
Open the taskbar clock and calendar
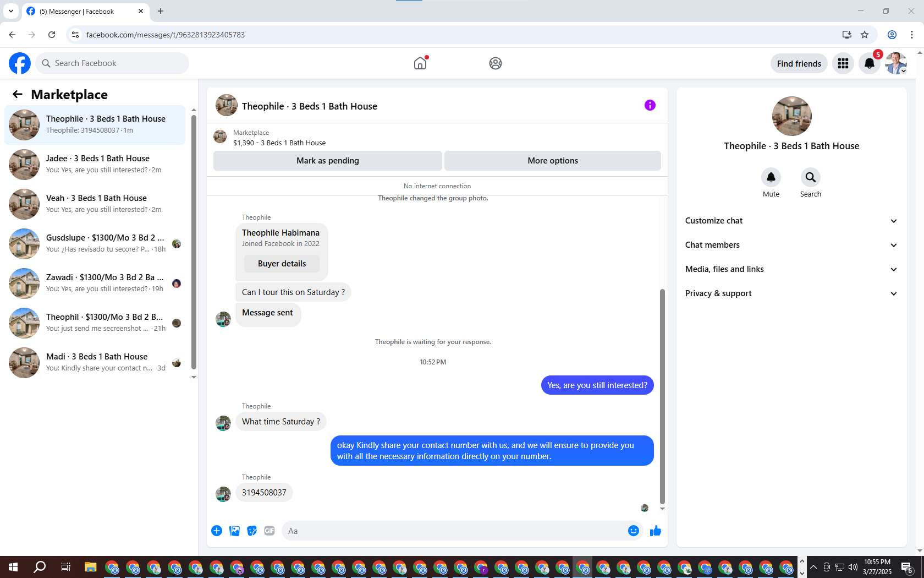click(877, 567)
